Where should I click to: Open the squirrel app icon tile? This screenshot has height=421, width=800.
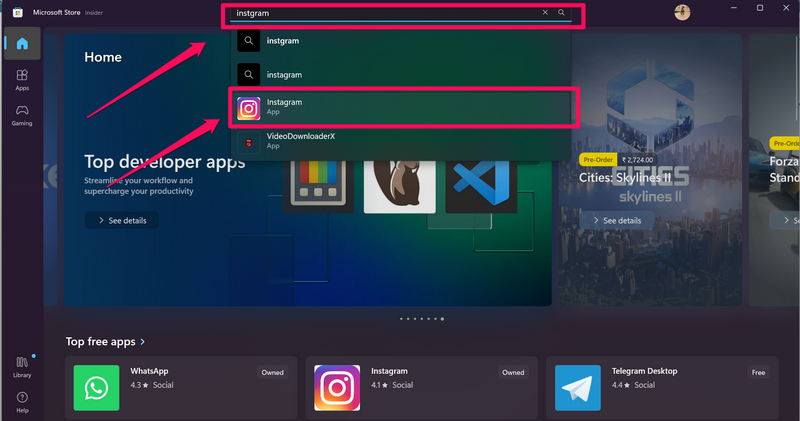click(x=399, y=185)
